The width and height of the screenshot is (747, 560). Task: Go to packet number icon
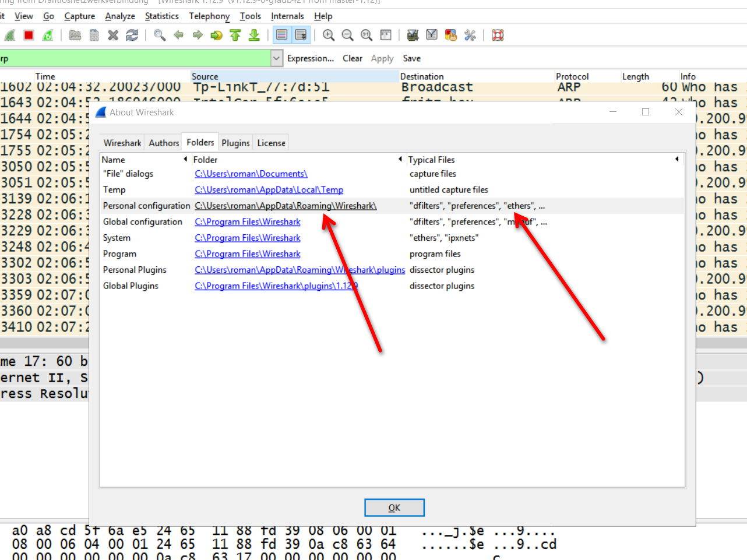(x=216, y=36)
